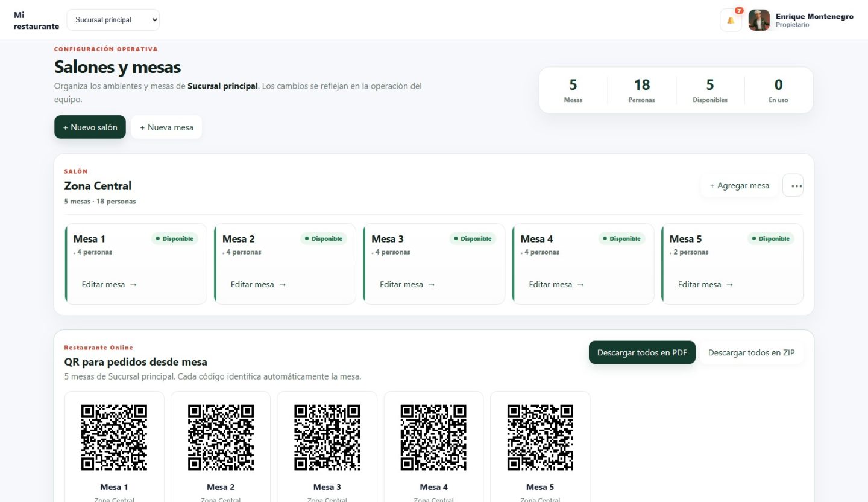The image size is (868, 502).
Task: Click the Mesa 2 QR code image
Action: pyautogui.click(x=221, y=437)
